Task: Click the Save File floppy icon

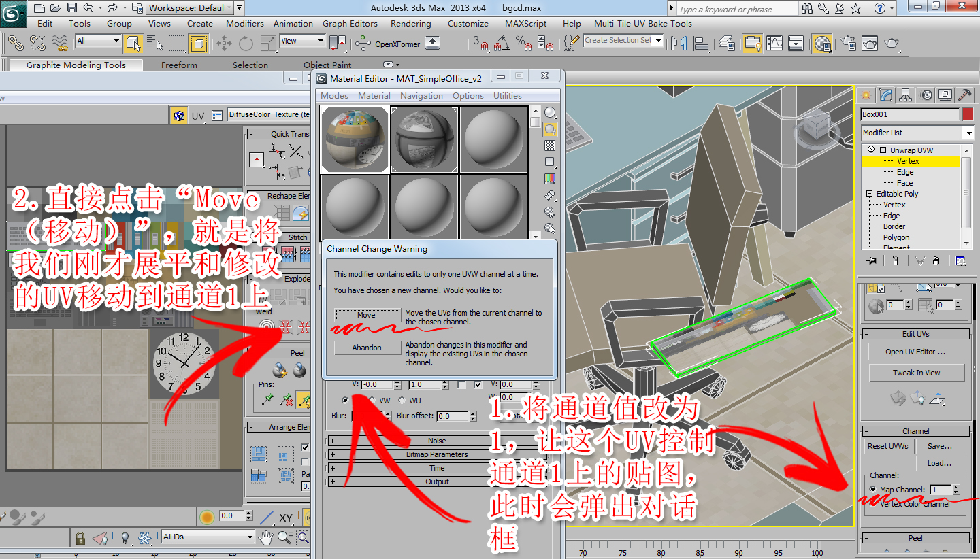Action: pyautogui.click(x=71, y=8)
